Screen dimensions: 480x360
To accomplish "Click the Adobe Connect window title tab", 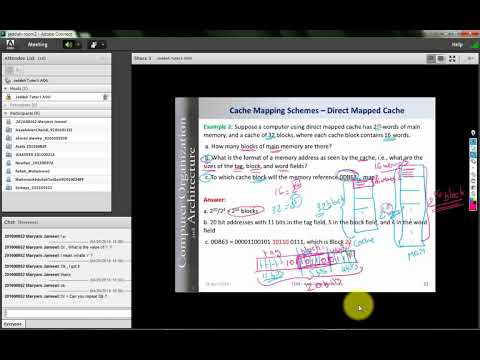I will pos(39,34).
